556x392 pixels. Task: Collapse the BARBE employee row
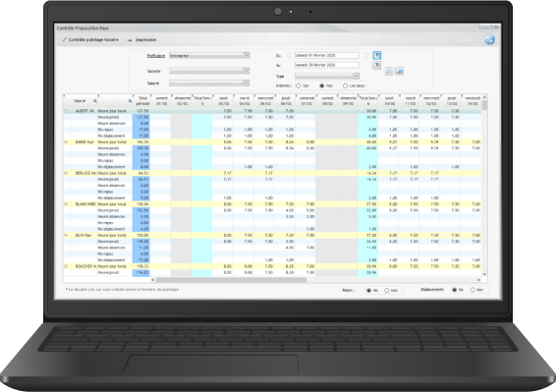(x=66, y=141)
